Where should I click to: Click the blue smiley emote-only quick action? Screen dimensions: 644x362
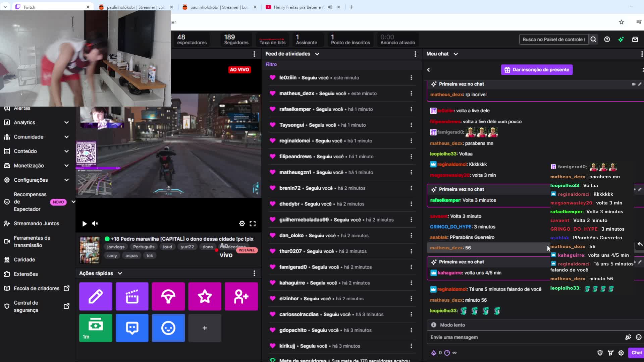168,328
